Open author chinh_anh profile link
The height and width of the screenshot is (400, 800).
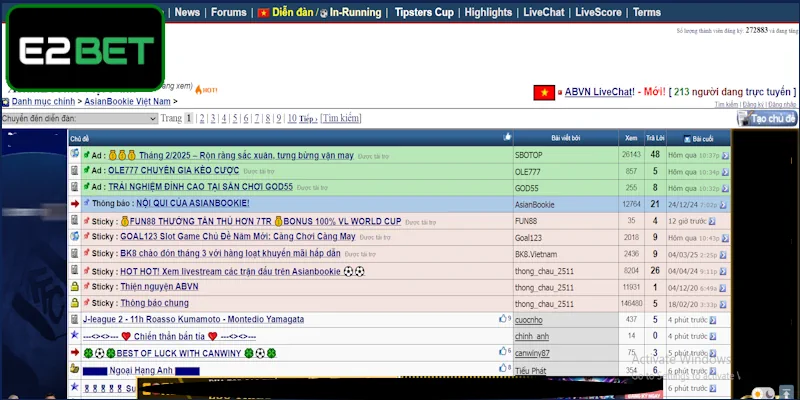point(532,336)
